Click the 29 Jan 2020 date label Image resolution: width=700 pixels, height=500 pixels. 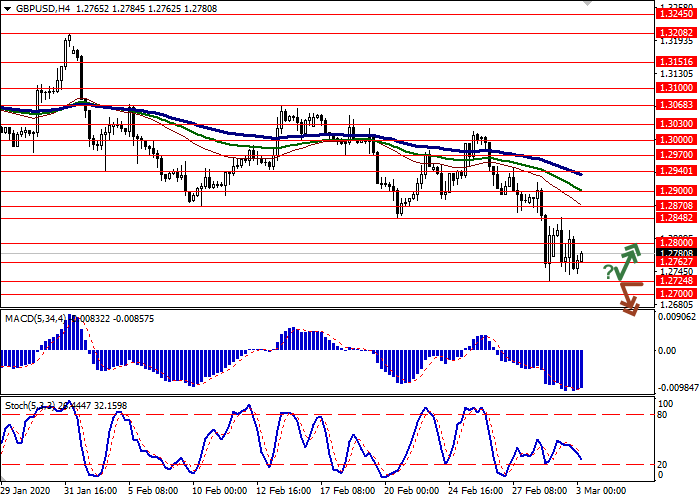point(27,491)
